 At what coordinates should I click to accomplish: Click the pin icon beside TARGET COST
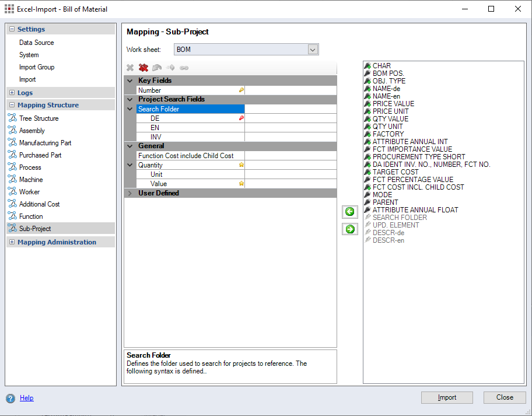[367, 172]
